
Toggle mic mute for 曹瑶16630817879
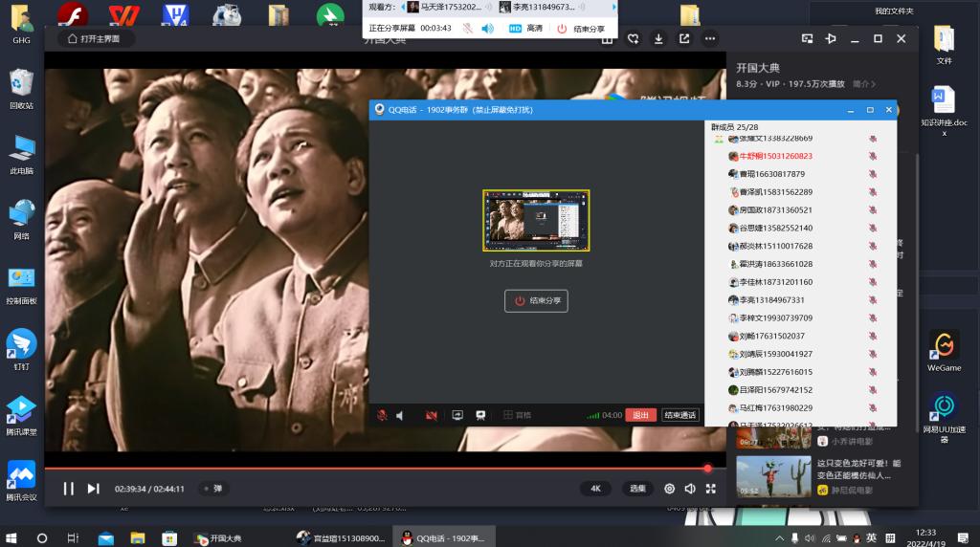873,174
